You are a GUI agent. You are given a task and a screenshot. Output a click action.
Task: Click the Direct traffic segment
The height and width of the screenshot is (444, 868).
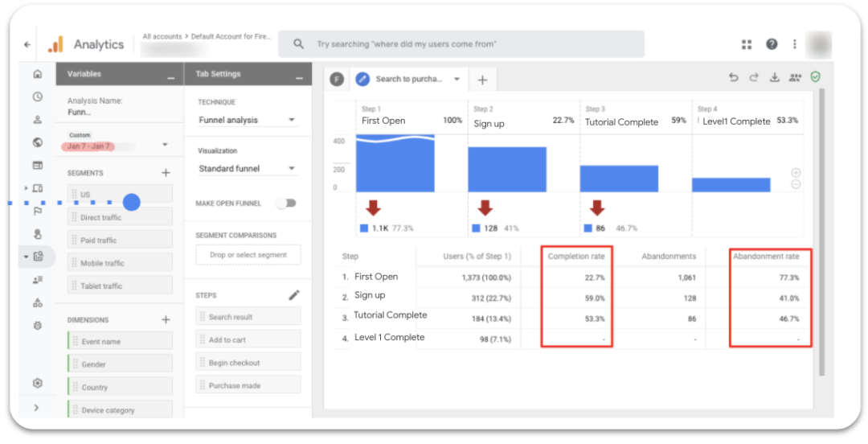[x=120, y=217]
